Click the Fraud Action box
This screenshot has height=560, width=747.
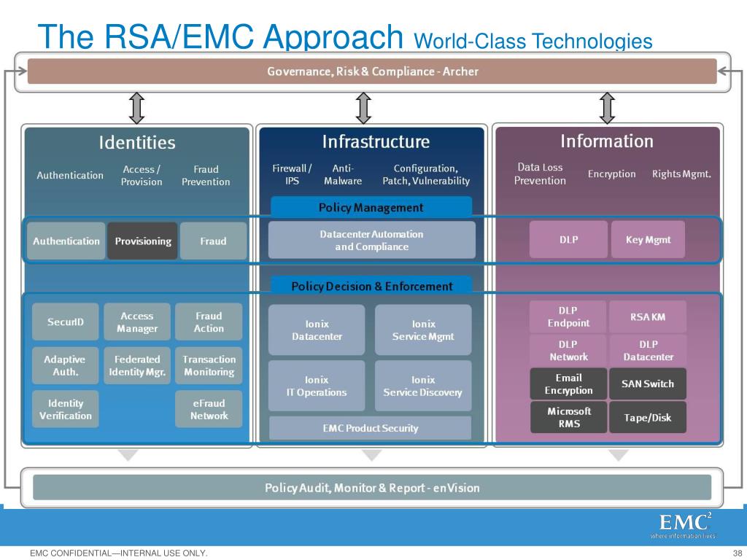(x=209, y=322)
